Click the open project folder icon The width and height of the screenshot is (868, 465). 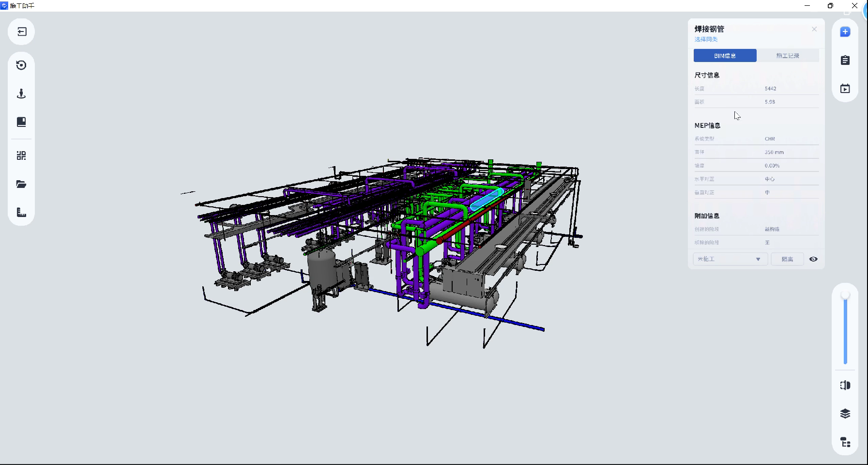point(21,184)
